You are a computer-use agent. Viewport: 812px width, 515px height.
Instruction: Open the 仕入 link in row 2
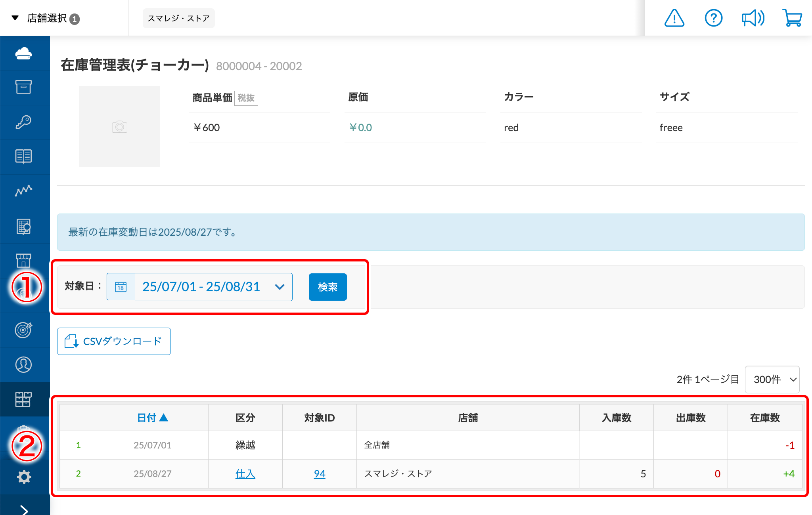click(x=245, y=474)
